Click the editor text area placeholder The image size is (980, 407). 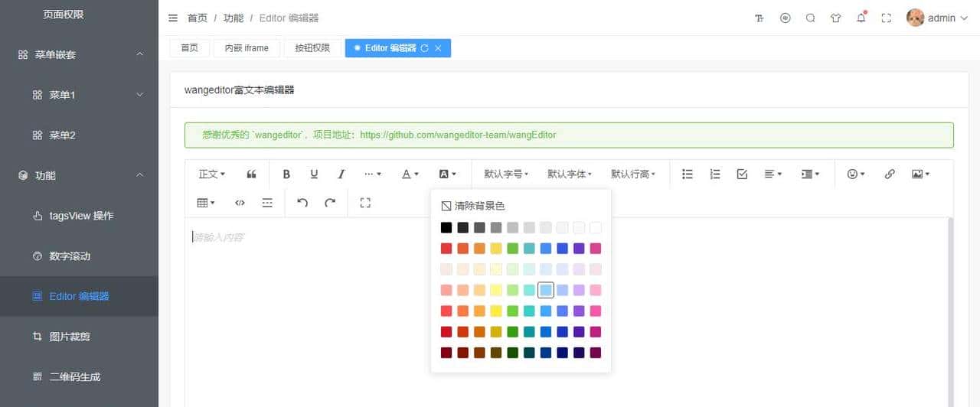[x=218, y=237]
